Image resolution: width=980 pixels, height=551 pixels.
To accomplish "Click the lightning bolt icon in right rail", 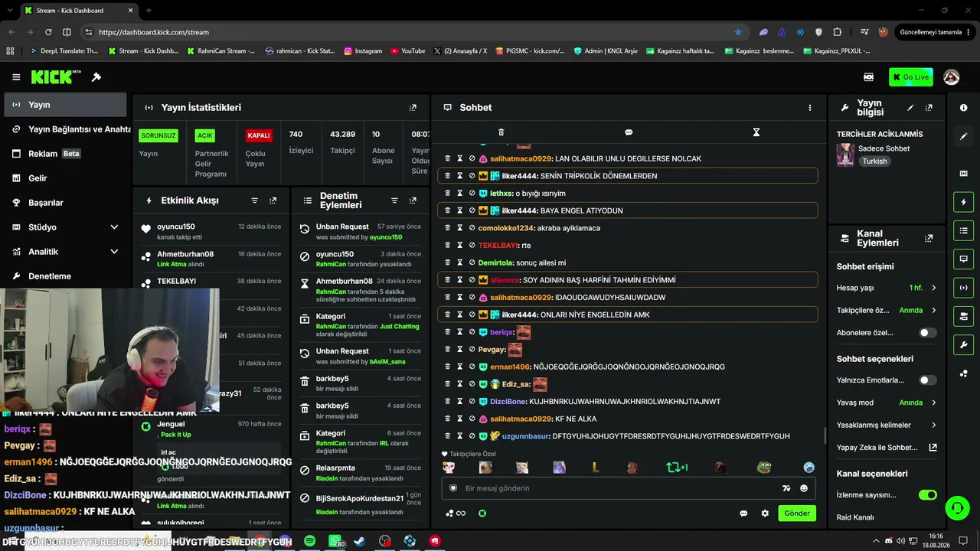I will [963, 202].
